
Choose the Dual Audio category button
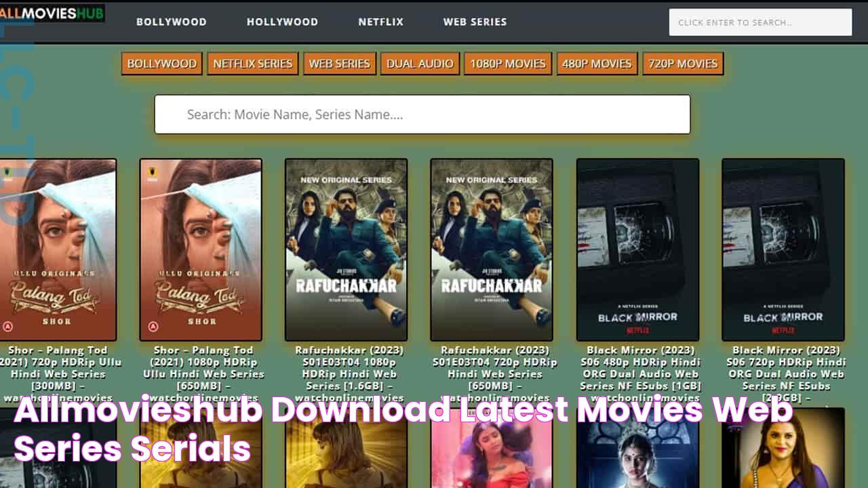click(x=420, y=64)
